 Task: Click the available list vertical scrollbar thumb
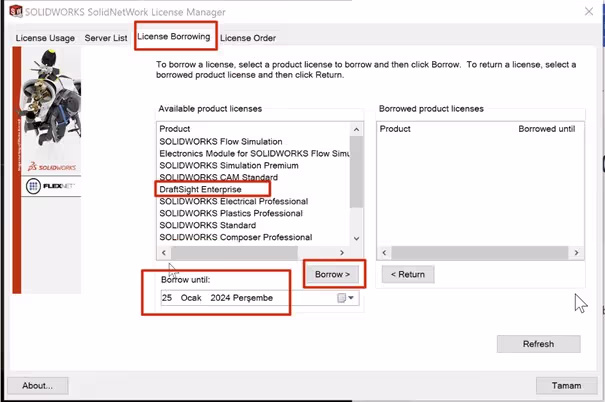click(356, 172)
